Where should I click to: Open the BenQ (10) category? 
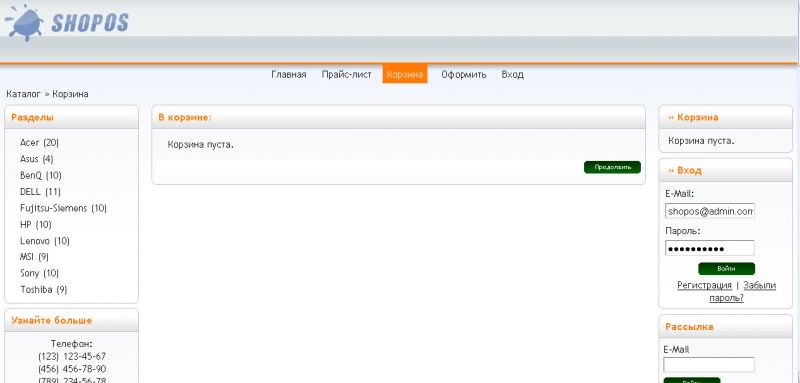(x=41, y=175)
